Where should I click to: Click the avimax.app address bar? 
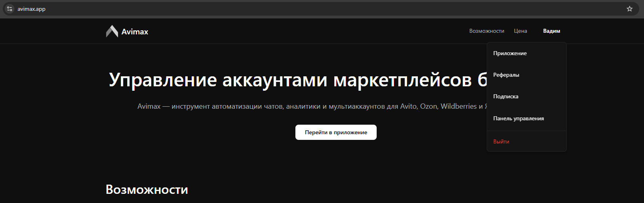[x=322, y=9]
